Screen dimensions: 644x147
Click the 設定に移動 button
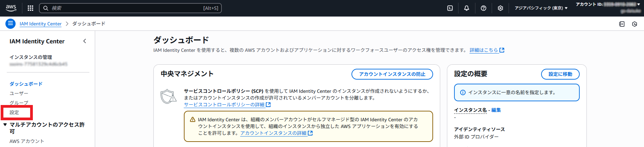(x=560, y=74)
